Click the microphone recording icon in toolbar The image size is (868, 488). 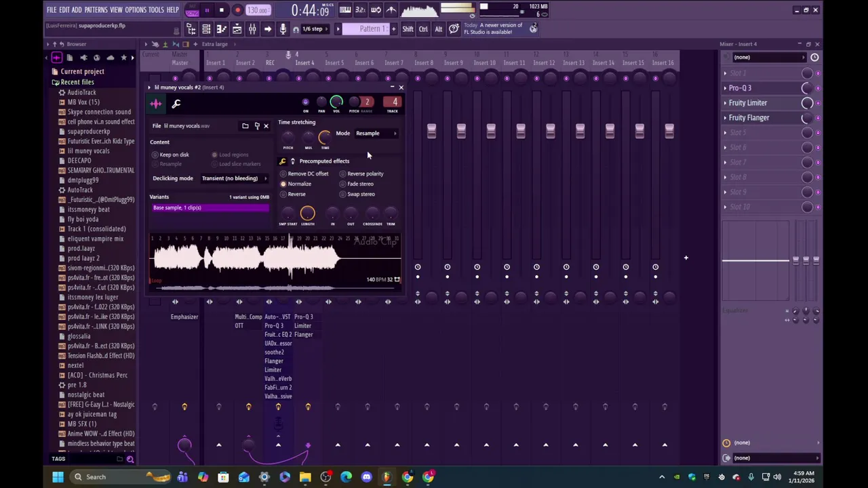point(283,29)
